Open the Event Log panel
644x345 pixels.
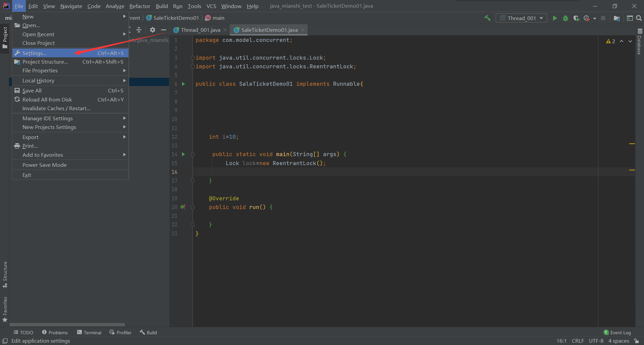(617, 332)
